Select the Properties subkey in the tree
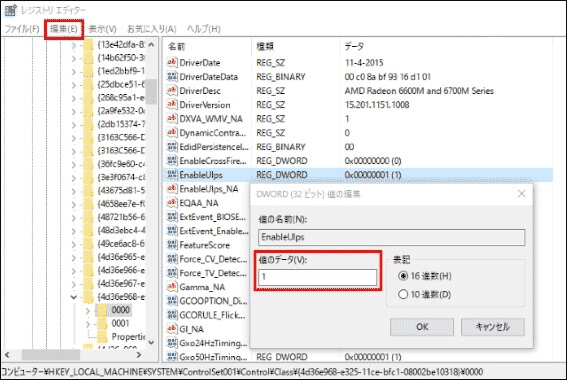Image resolution: width=567 pixels, height=380 pixels. 128,337
